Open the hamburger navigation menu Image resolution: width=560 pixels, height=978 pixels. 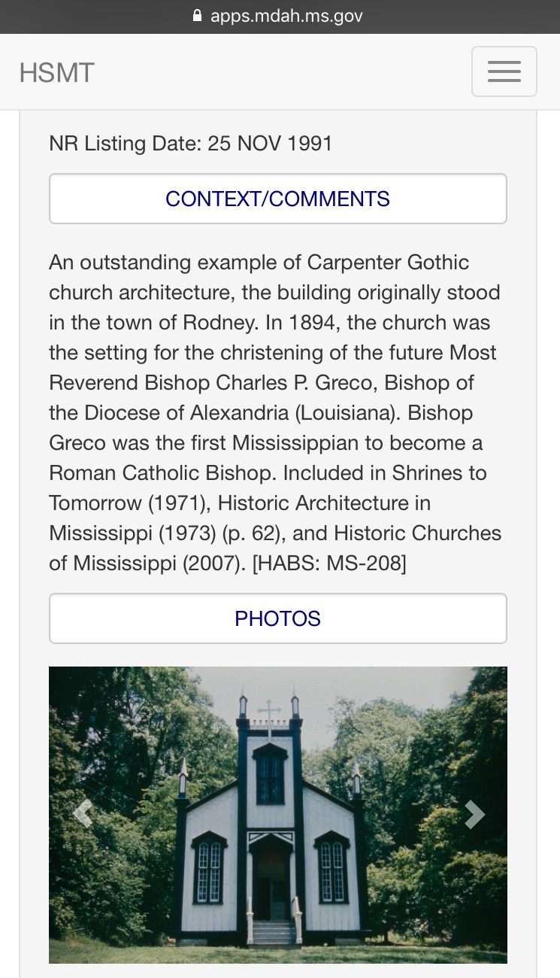[x=504, y=71]
